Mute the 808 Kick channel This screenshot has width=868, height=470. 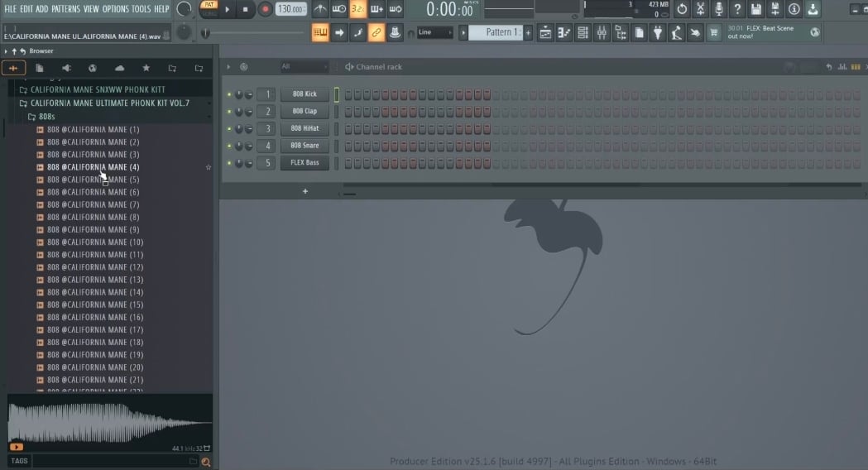tap(229, 94)
